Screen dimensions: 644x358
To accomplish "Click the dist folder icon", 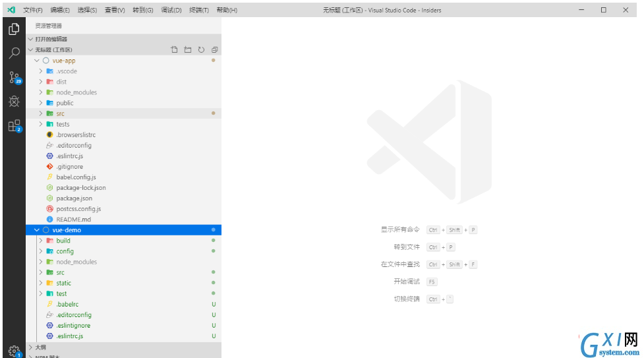I will 49,81.
